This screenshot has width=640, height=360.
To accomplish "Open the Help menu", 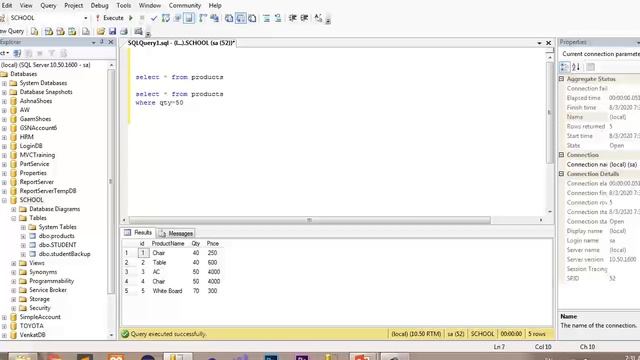I will tap(215, 5).
